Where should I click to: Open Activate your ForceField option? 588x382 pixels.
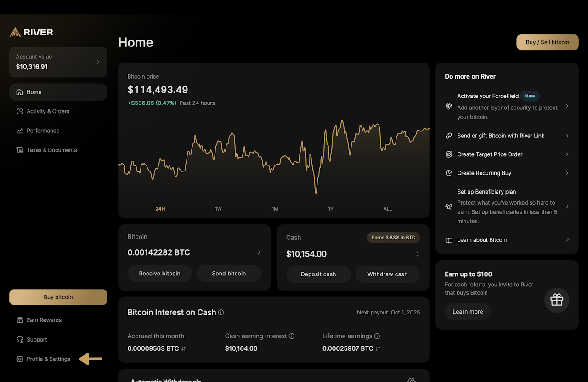tap(507, 106)
